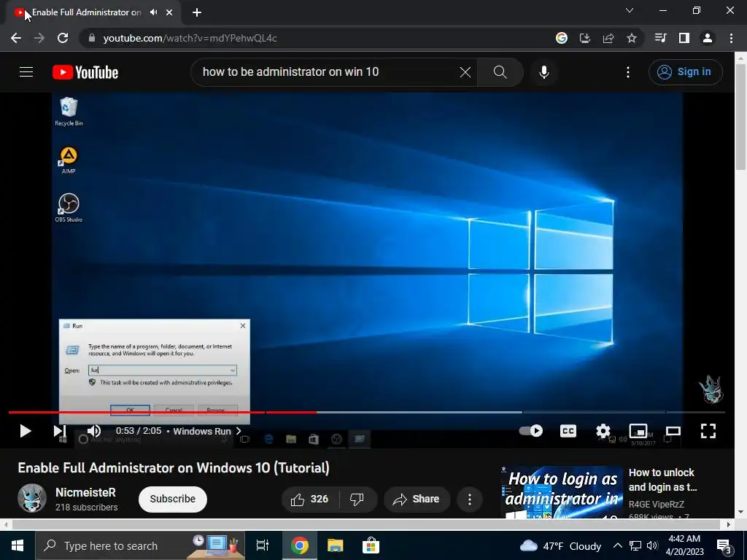This screenshot has height=560, width=747.
Task: Subscribe to NicmeisteR channel
Action: (172, 499)
